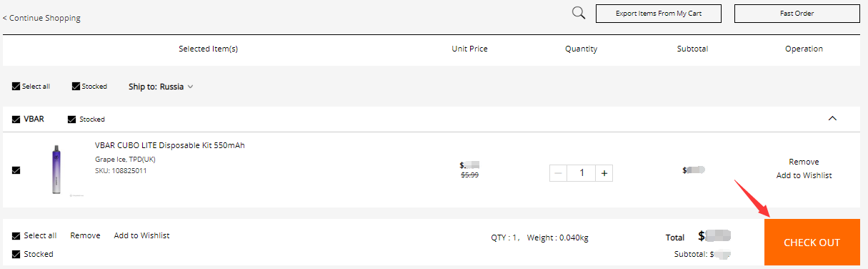The width and height of the screenshot is (868, 269).
Task: Deselect the VBAR CUBO LITE item checkbox
Action: 16,170
